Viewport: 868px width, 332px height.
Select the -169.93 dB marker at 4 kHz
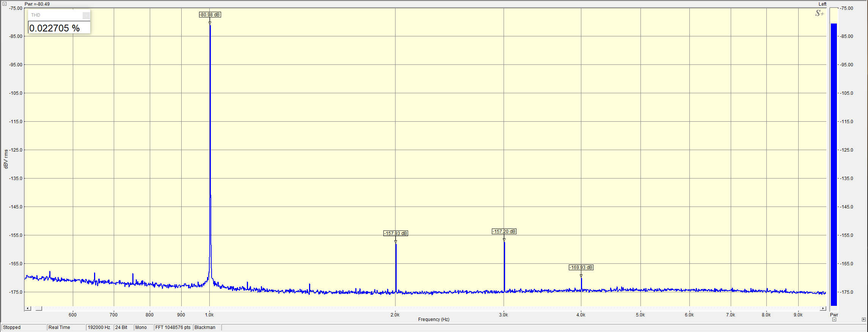581,268
